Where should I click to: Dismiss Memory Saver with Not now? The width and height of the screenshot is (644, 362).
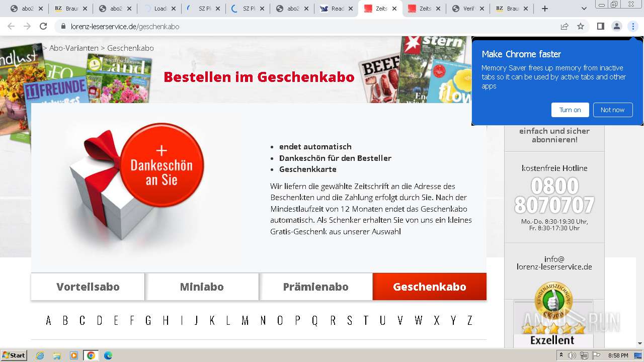612,110
